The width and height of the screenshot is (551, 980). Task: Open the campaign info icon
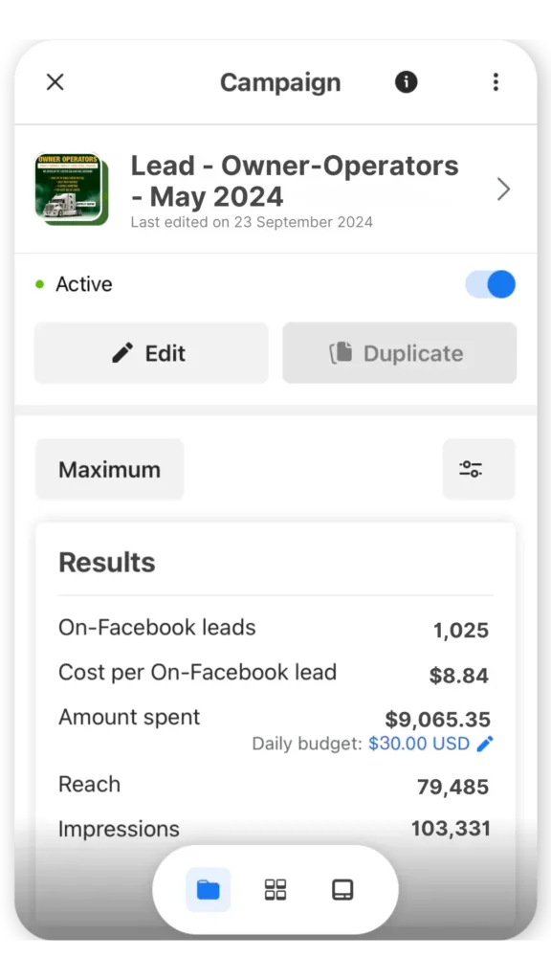click(x=406, y=82)
